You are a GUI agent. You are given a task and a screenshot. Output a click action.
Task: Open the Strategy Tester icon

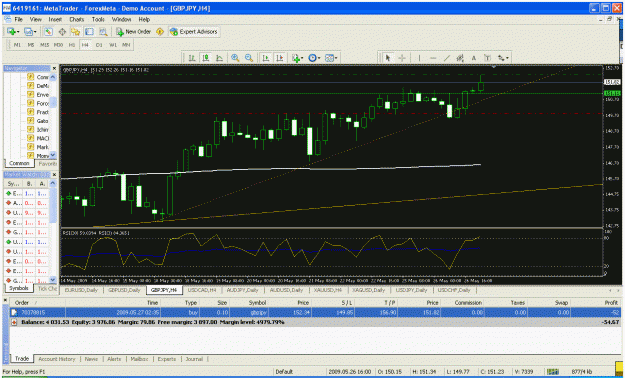[x=103, y=32]
